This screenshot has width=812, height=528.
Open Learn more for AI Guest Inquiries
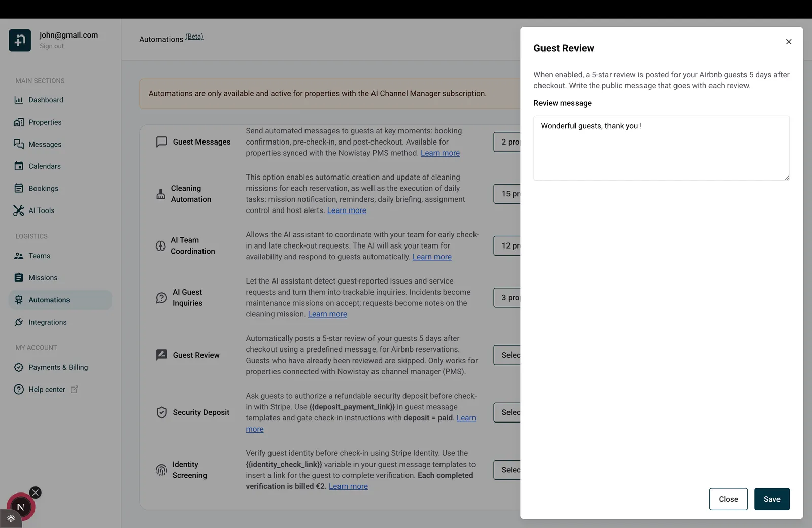click(327, 314)
